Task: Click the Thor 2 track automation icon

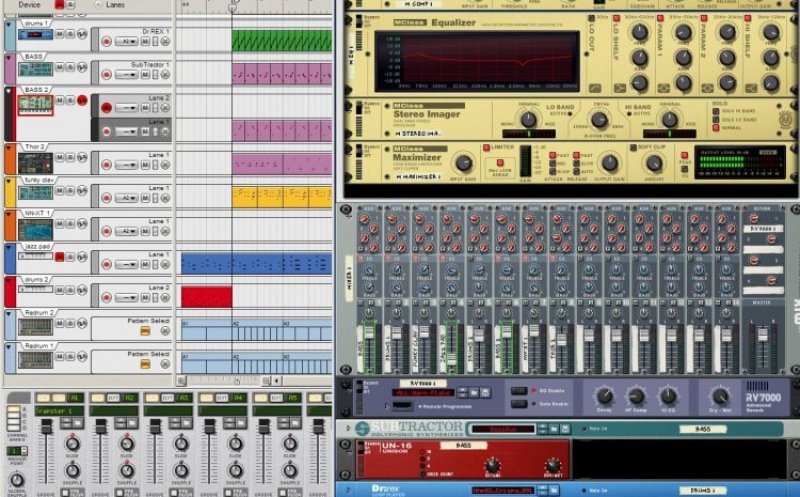Action: [82, 158]
